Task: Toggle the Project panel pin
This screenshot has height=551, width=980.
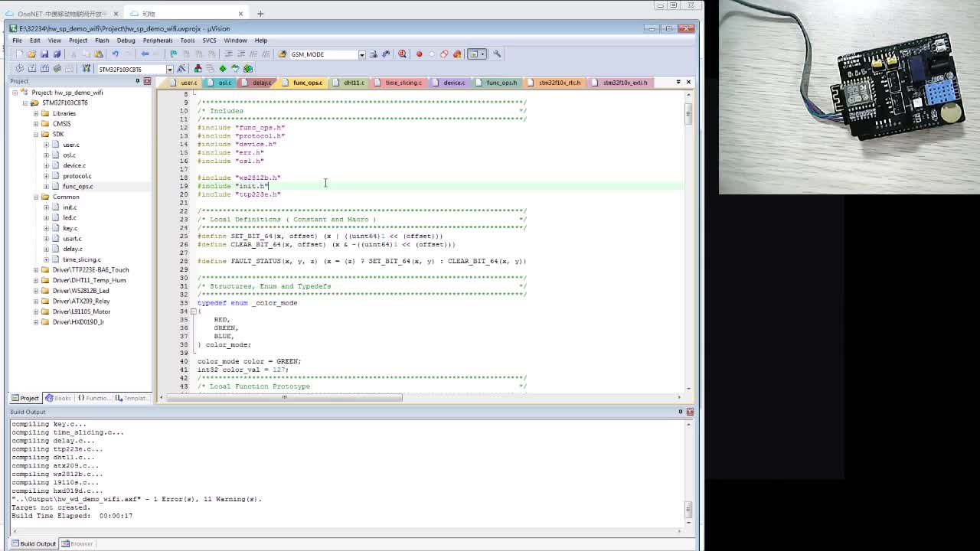Action: (138, 81)
